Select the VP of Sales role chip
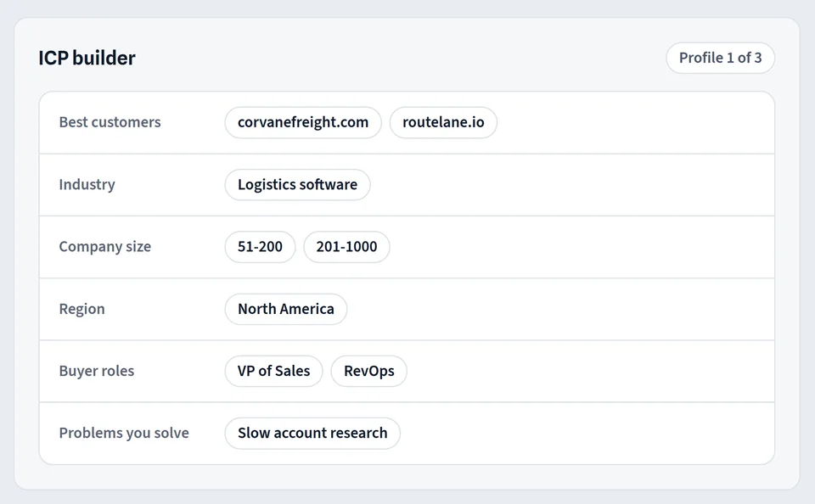The image size is (815, 504). [x=274, y=371]
